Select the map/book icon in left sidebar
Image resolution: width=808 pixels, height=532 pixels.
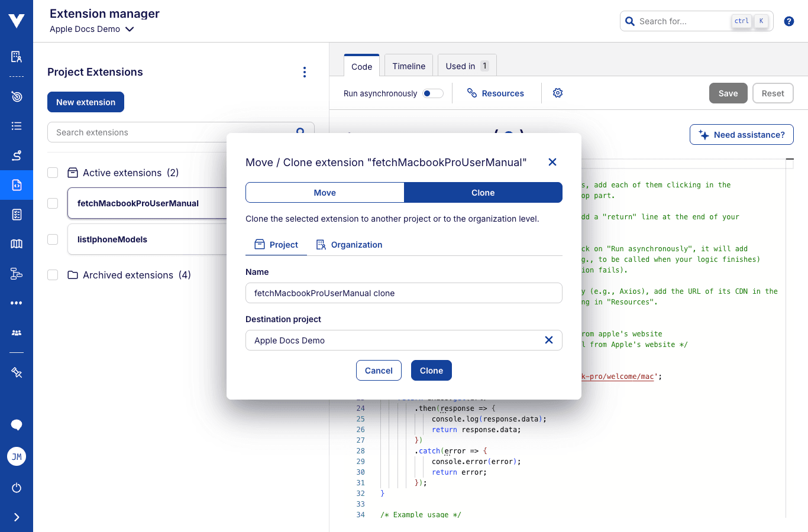(16, 244)
